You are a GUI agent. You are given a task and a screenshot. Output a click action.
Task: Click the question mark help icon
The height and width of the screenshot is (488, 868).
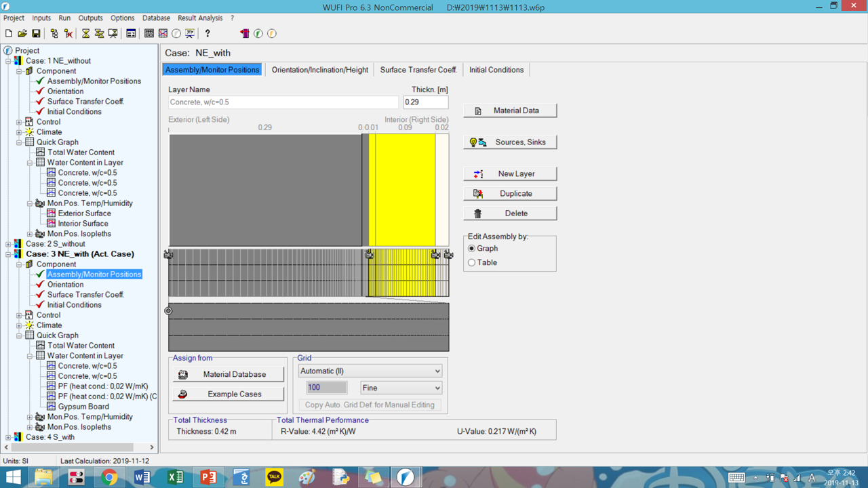click(x=208, y=33)
